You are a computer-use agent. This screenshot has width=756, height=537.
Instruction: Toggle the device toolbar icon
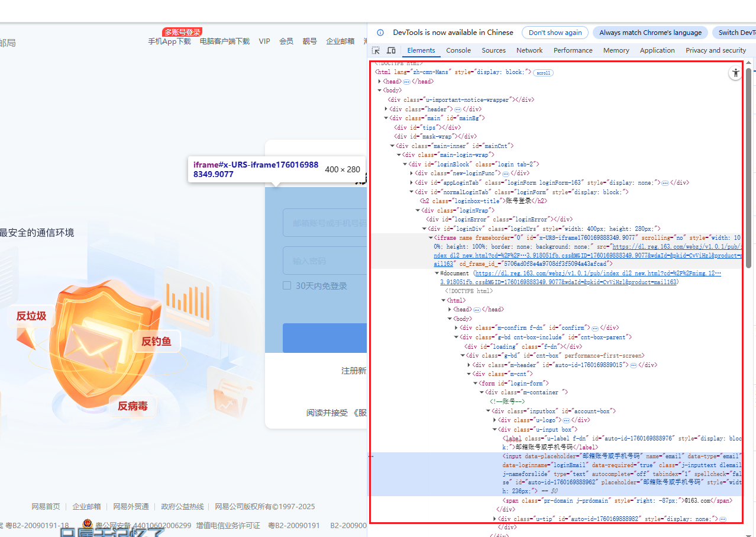(391, 50)
